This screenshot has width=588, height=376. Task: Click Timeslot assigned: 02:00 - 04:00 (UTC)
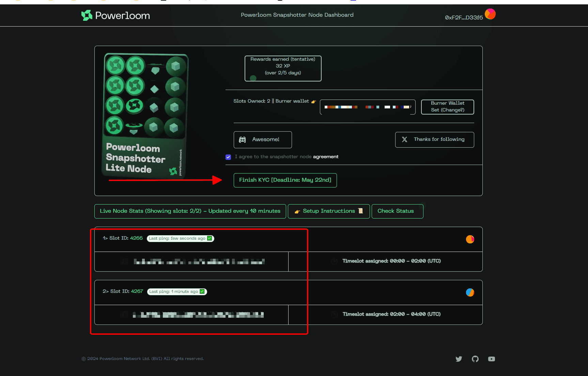[x=391, y=314]
